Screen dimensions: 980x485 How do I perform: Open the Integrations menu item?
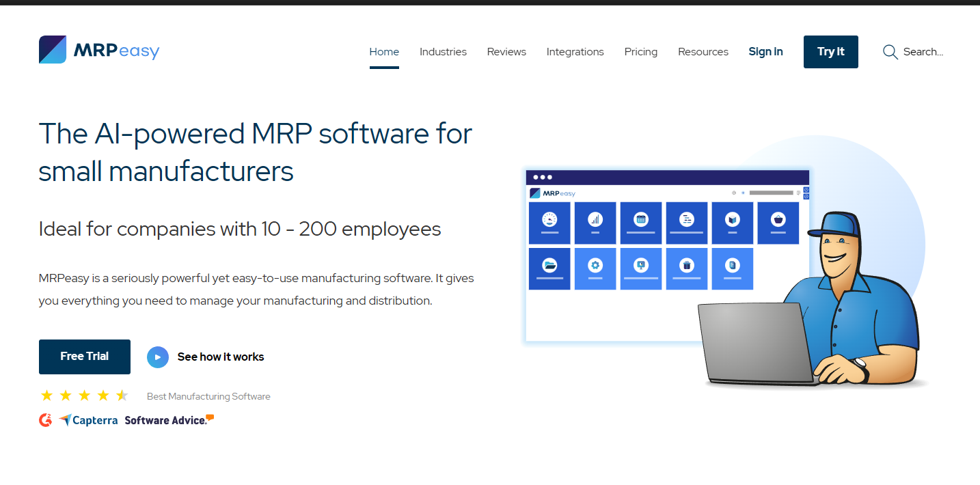point(575,52)
